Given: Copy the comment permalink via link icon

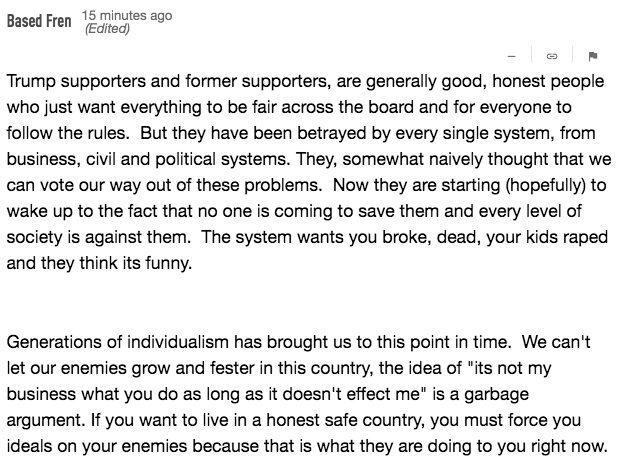Looking at the screenshot, I should point(551,56).
